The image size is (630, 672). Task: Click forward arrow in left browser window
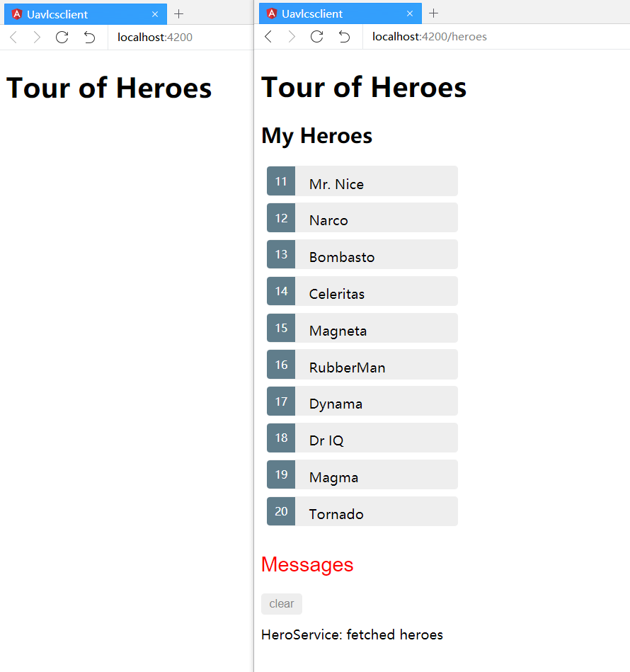click(x=37, y=38)
